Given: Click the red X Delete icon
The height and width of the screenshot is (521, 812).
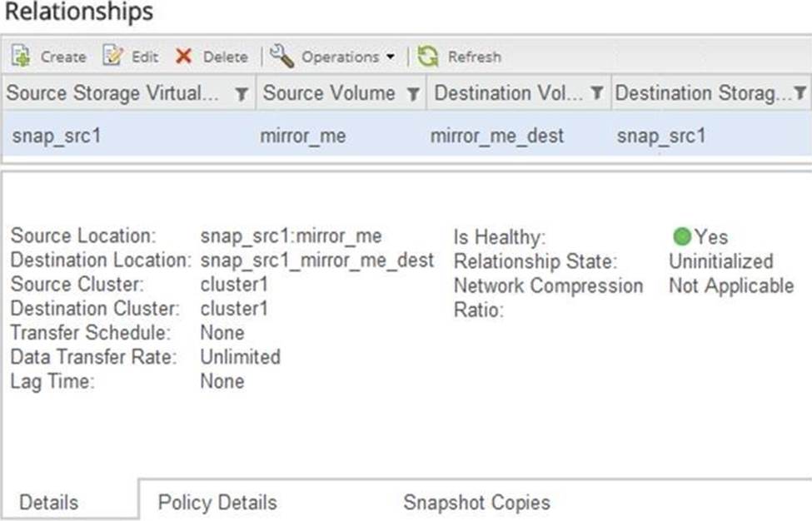Looking at the screenshot, I should [x=183, y=57].
